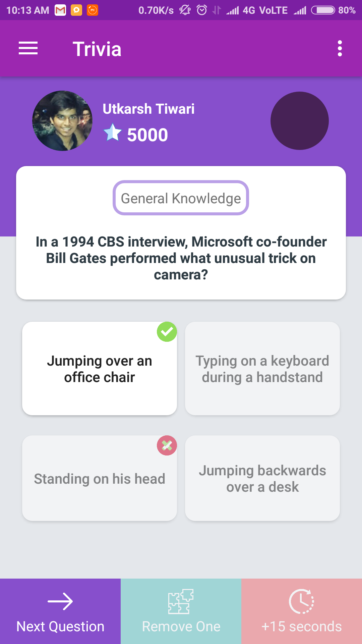Tap the red cross wrong-answer icon
The height and width of the screenshot is (644, 362).
(x=167, y=445)
